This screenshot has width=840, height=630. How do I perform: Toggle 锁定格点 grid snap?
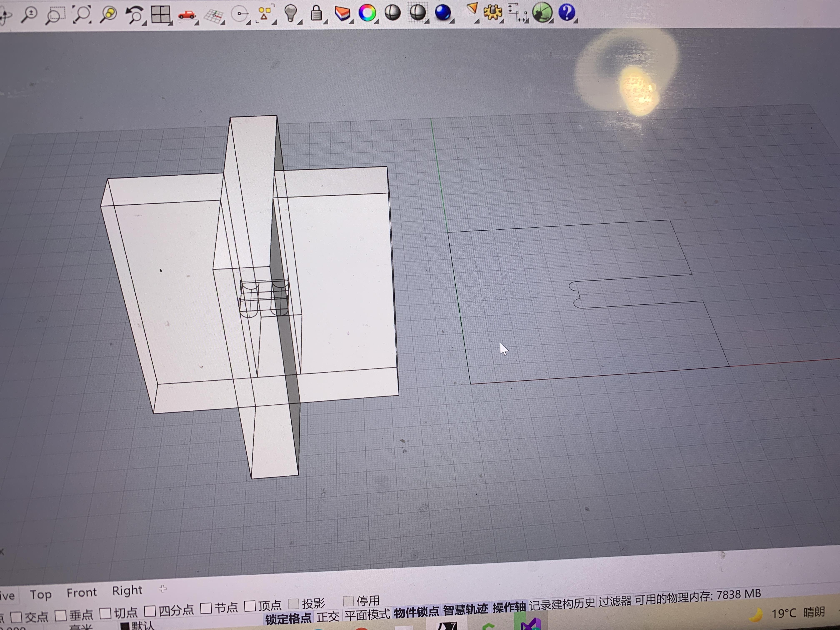288,619
